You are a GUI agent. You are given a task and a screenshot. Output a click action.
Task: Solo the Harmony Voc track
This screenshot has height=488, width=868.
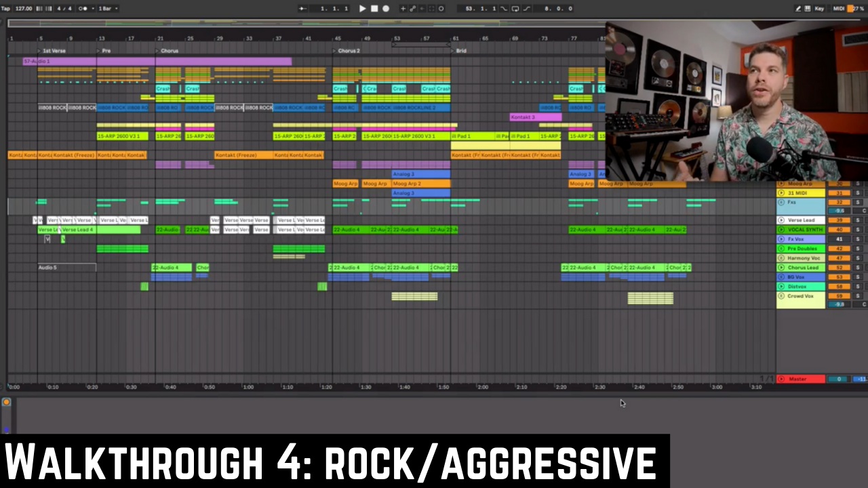pos(857,258)
